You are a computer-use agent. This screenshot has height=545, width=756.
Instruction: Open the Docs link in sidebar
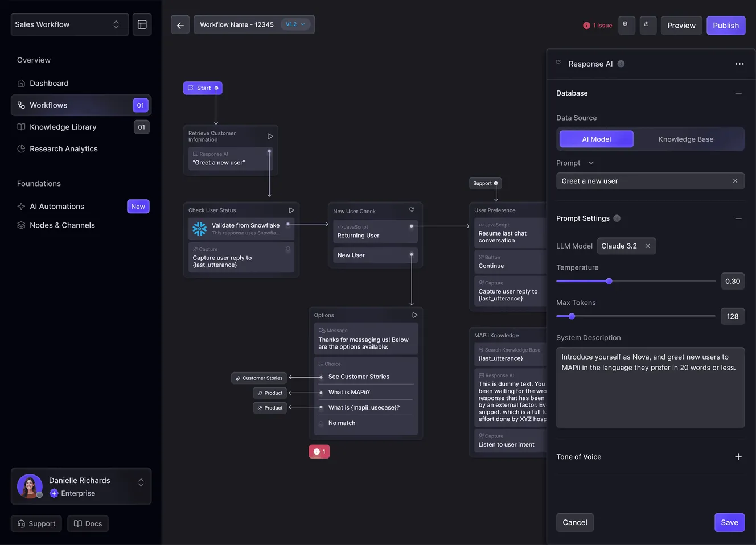click(88, 524)
